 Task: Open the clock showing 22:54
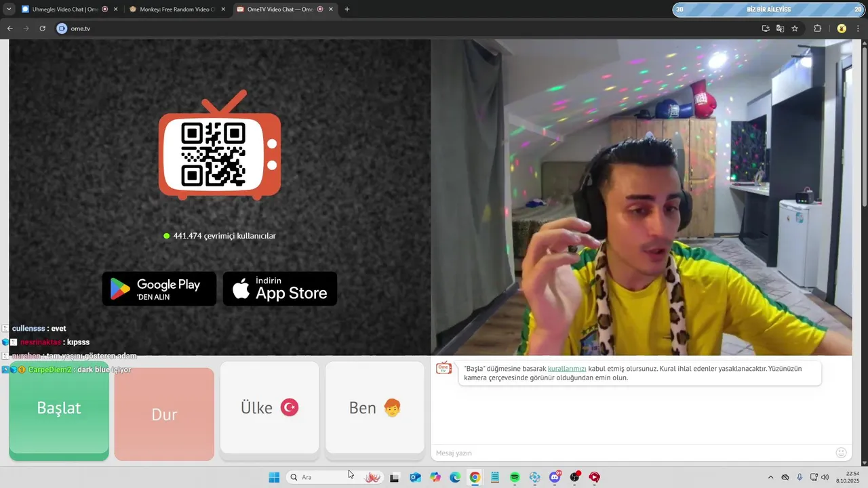(848, 477)
